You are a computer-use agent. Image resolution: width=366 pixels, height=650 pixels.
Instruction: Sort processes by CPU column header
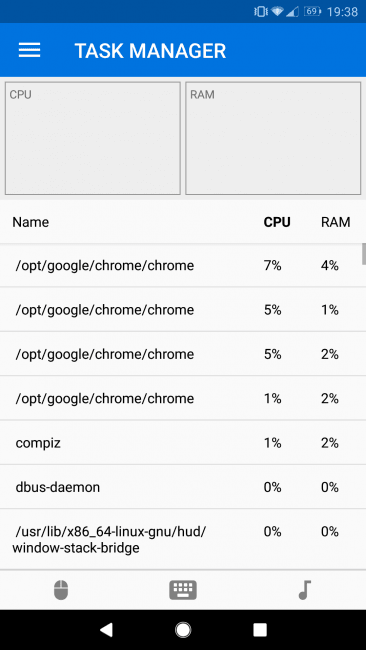pos(277,222)
